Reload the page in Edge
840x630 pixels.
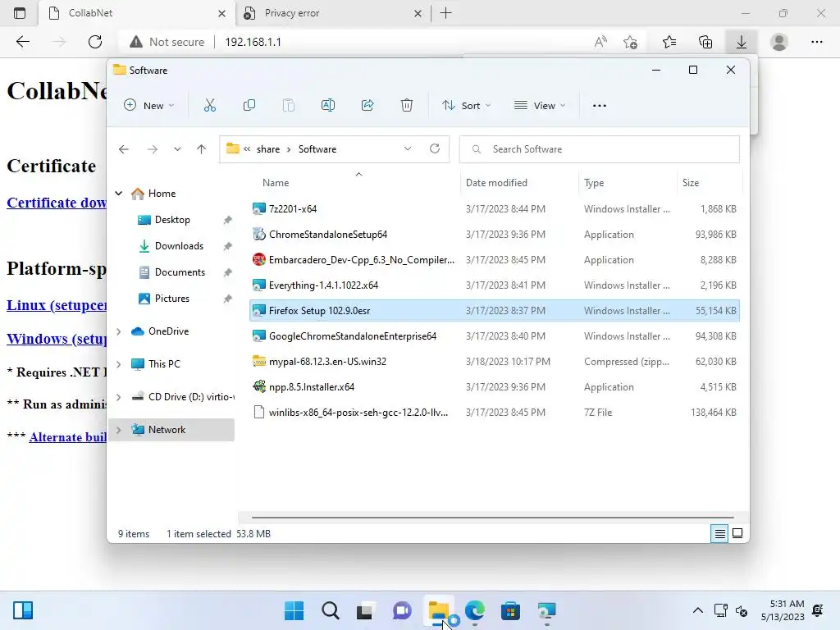(95, 42)
